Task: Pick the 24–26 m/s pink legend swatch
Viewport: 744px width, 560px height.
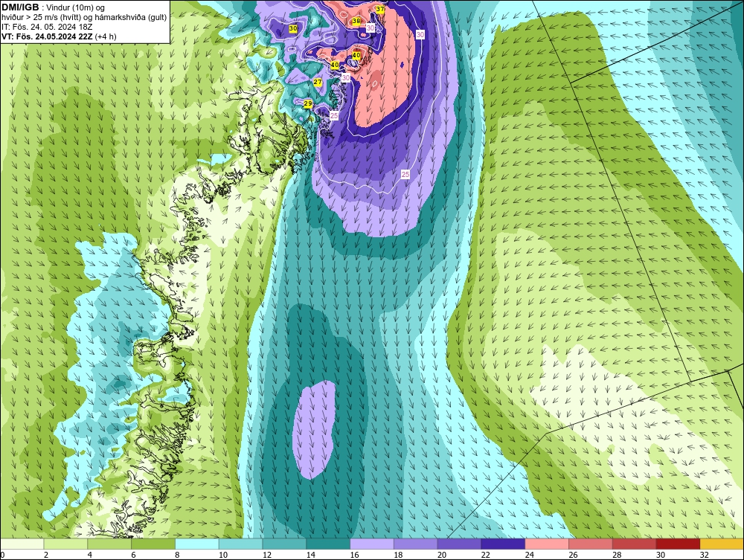Action: click(547, 544)
